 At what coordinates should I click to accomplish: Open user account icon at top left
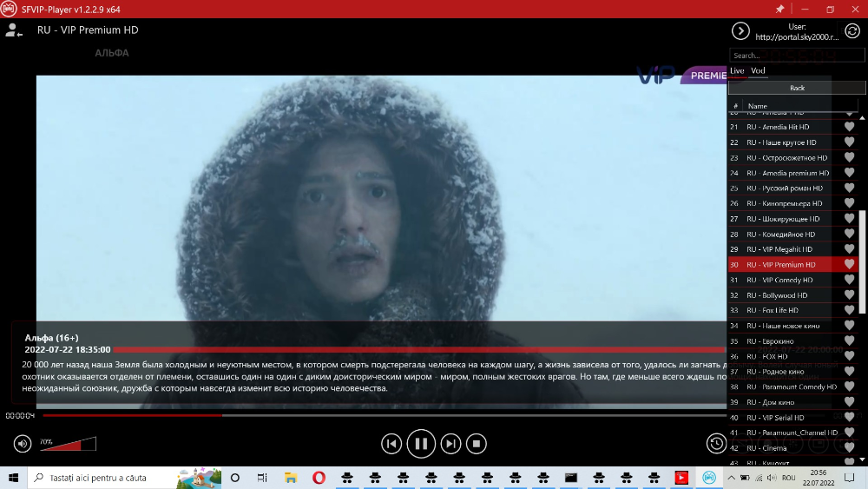pos(13,30)
